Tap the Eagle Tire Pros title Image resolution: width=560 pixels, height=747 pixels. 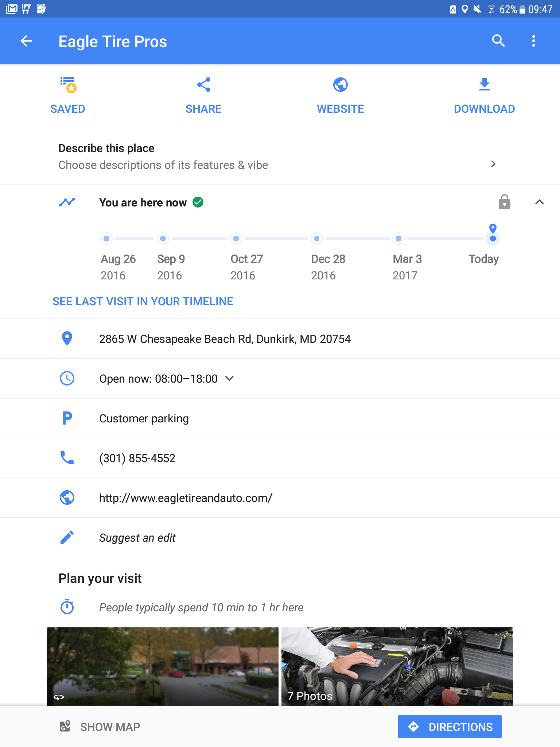point(113,42)
